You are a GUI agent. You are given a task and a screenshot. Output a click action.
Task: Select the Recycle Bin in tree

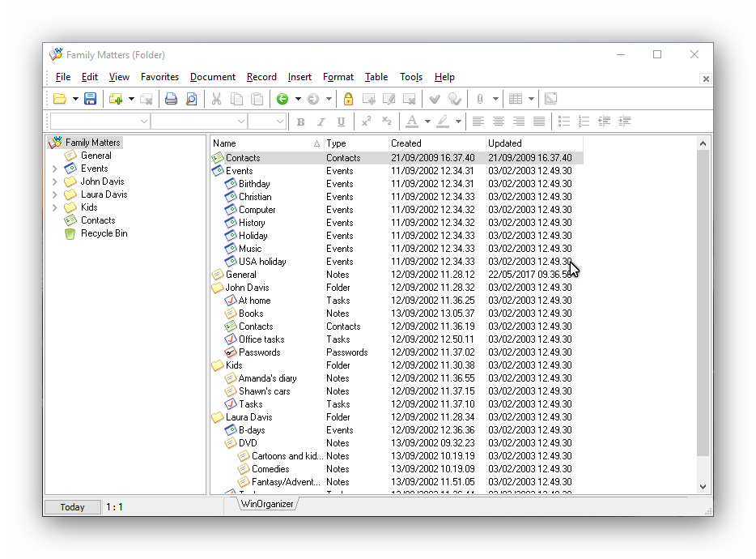tap(104, 233)
